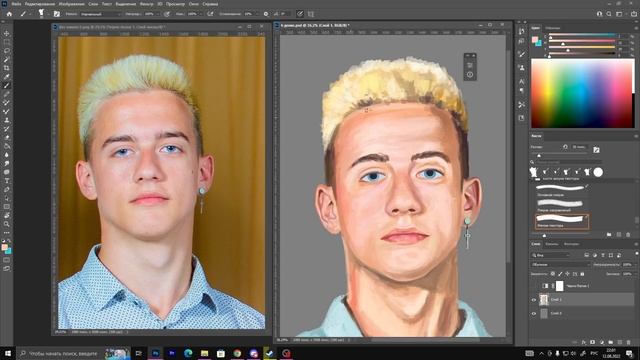
Task: Open the layer blending mode dropdown in the Layers panel
Action: pyautogui.click(x=560, y=264)
